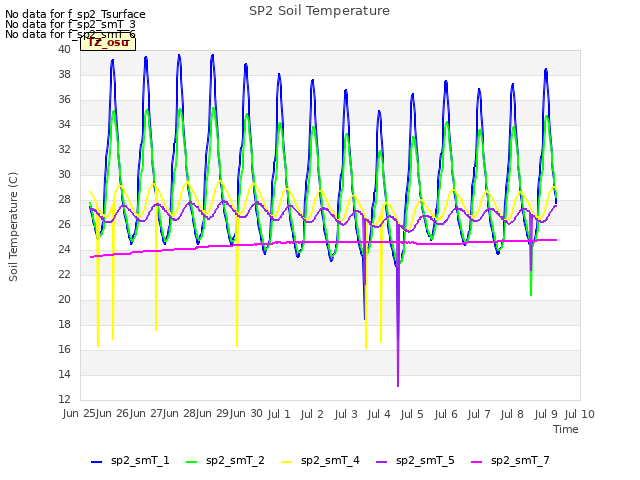Screen dimensions: 640x480
Task: Click the Jul 10 x-axis tick label
Action: coord(580,414)
